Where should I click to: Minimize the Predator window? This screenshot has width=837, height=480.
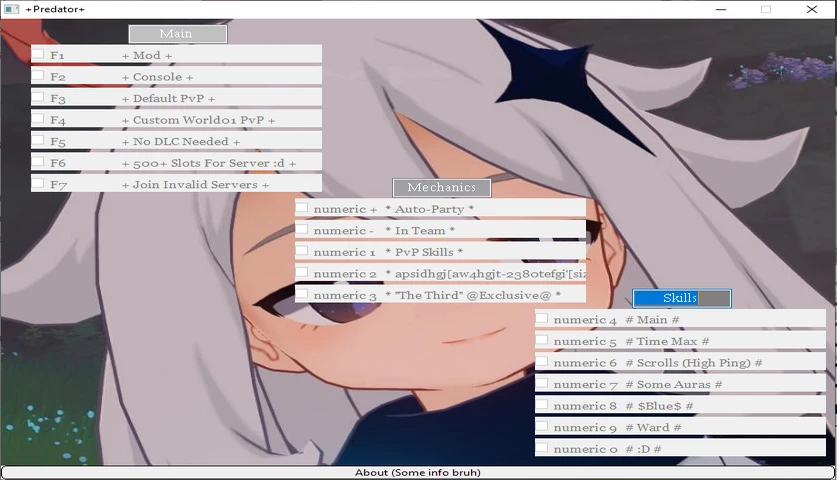pos(721,9)
